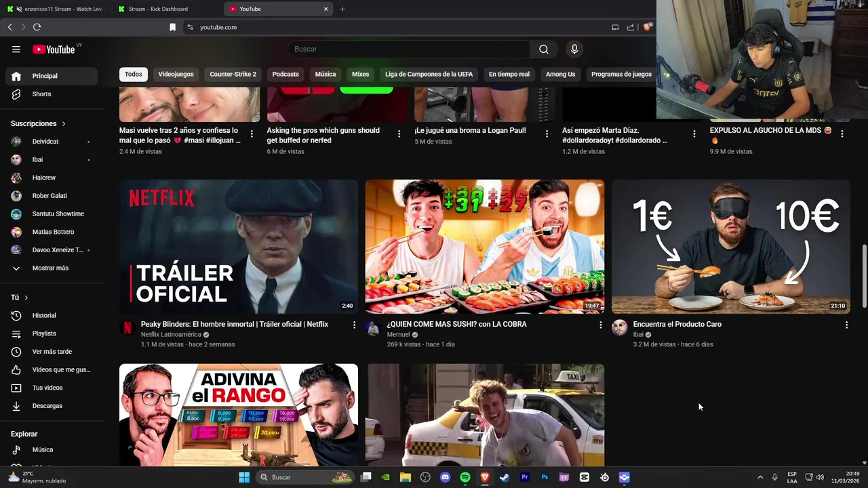
Task: Click the search magnifier button
Action: pyautogui.click(x=544, y=49)
